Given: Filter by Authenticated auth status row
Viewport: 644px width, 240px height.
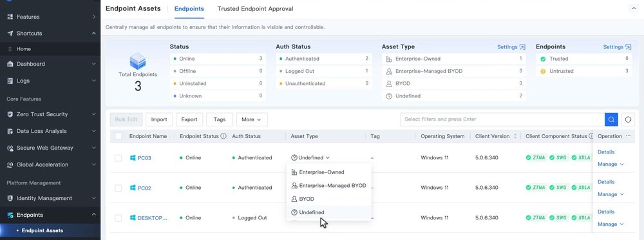Looking at the screenshot, I should tap(324, 59).
